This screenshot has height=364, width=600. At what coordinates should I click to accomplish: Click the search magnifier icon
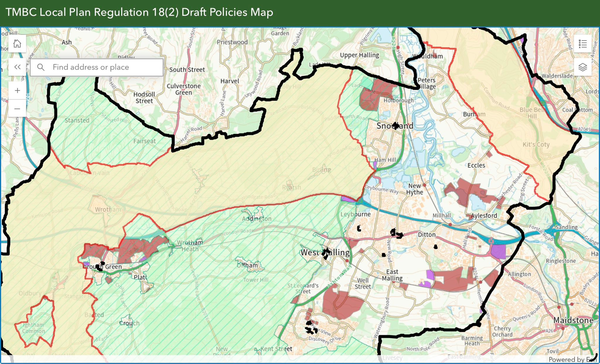[x=41, y=67]
